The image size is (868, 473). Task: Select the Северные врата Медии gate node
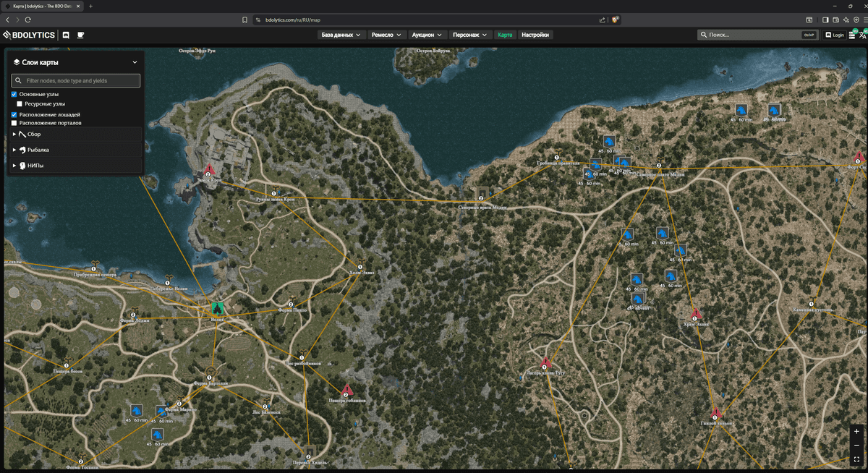[482, 194]
